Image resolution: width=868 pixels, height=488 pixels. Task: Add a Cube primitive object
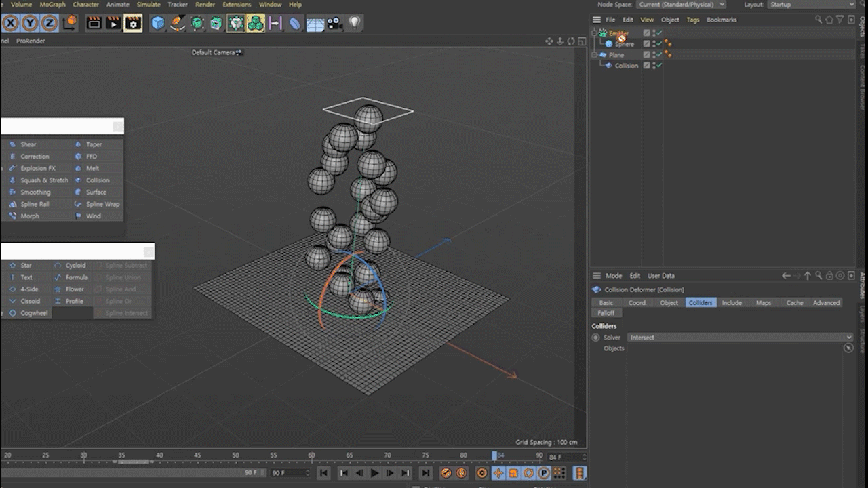coord(158,24)
